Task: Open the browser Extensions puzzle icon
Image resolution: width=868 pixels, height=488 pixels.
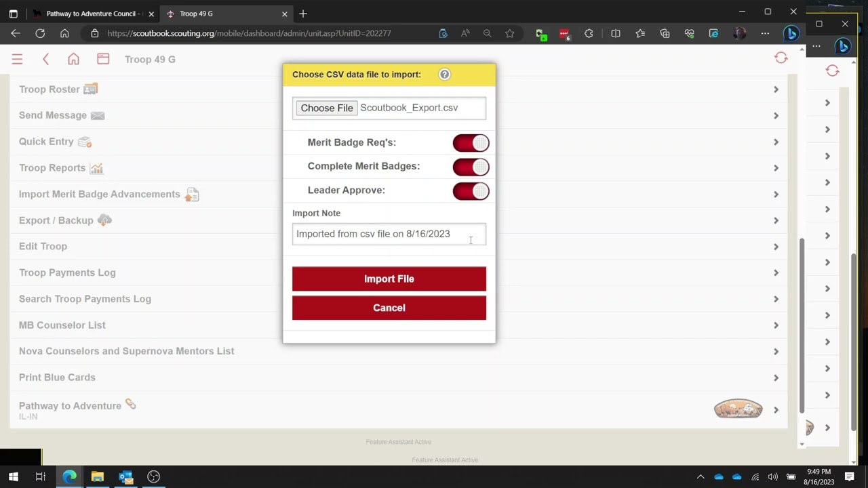Action: [589, 33]
